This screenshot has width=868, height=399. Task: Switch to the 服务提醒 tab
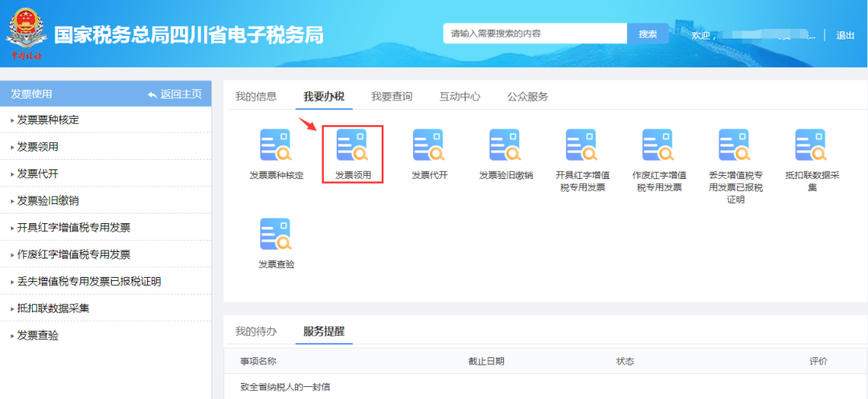324,332
